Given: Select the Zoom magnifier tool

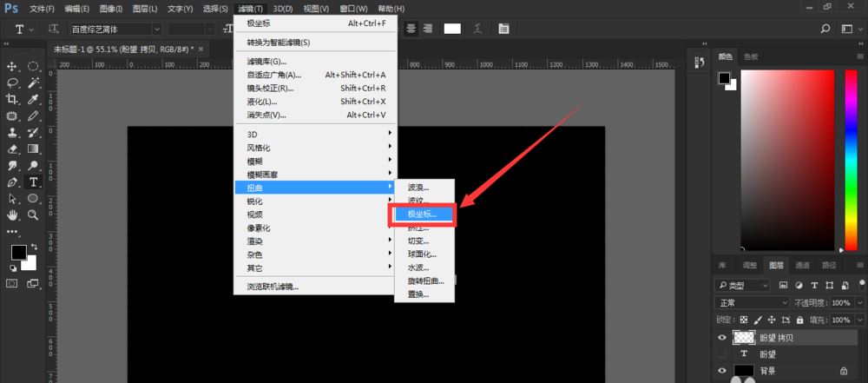Looking at the screenshot, I should tap(33, 215).
